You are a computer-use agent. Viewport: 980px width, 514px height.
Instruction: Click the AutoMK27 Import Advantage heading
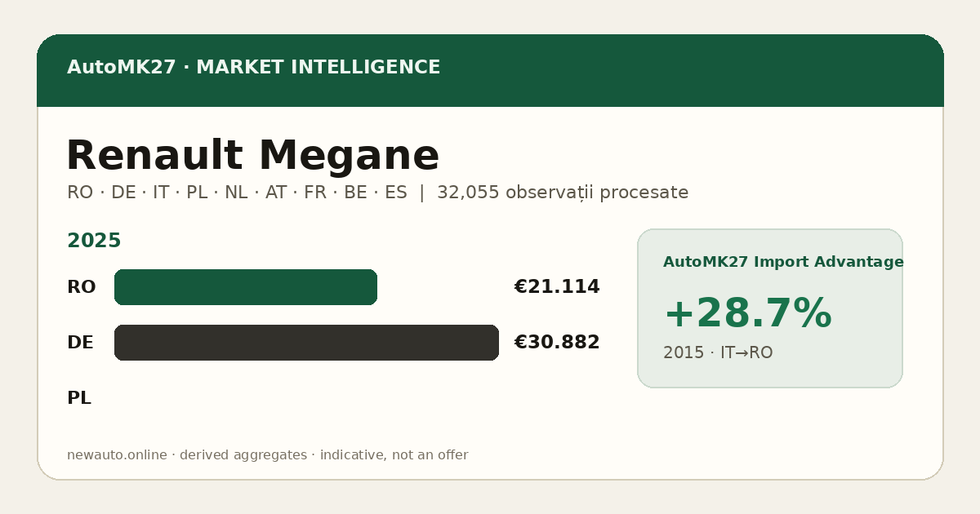(x=783, y=262)
